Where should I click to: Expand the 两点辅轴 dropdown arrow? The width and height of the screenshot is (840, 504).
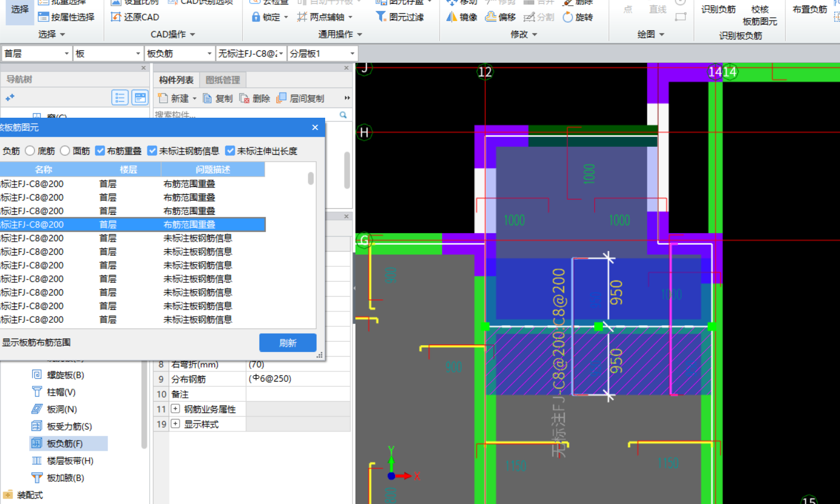(350, 17)
